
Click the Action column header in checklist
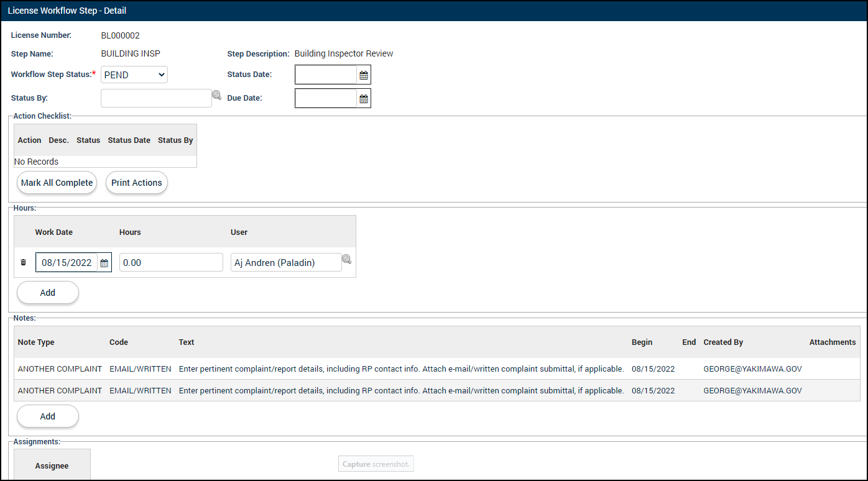point(30,140)
